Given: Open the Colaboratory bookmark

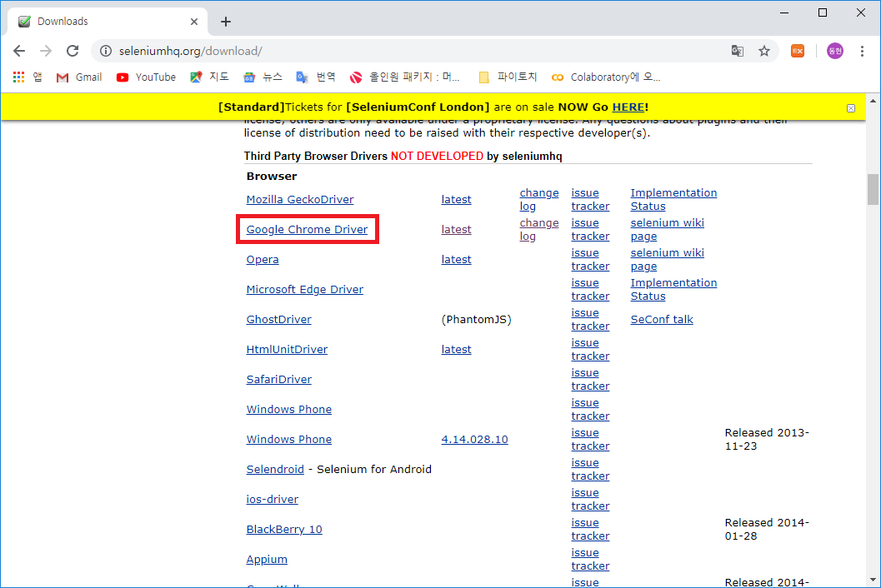Looking at the screenshot, I should click(x=606, y=77).
